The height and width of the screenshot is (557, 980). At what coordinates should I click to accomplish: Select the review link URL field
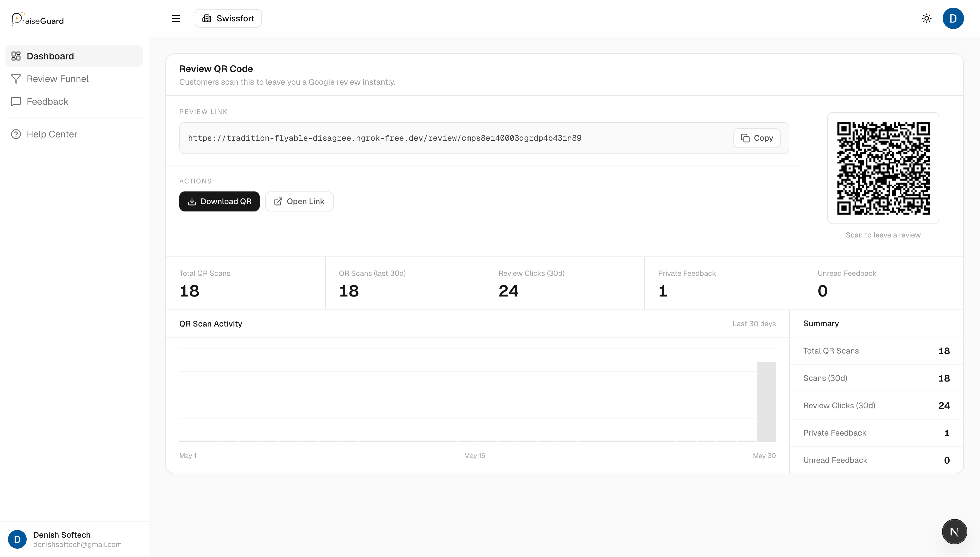pos(484,138)
